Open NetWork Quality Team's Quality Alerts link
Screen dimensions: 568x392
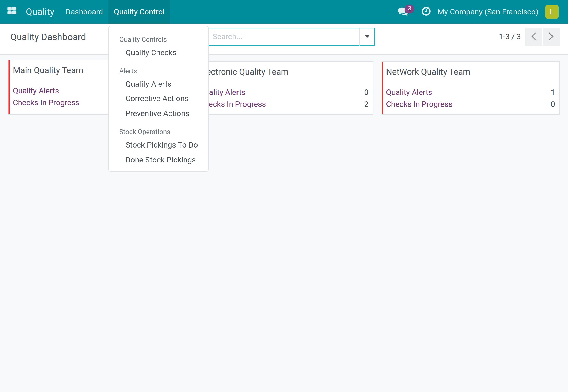click(409, 92)
